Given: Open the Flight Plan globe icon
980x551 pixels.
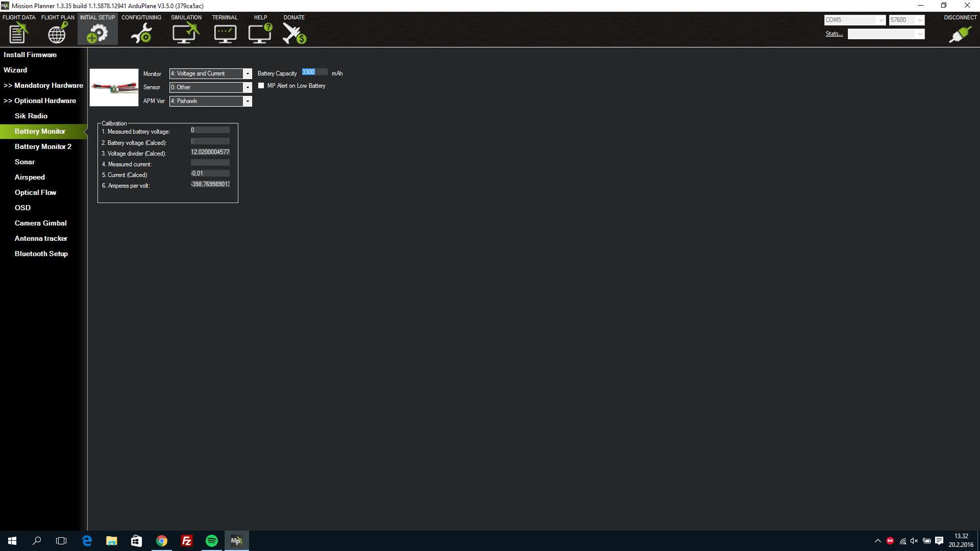Looking at the screenshot, I should tap(57, 34).
